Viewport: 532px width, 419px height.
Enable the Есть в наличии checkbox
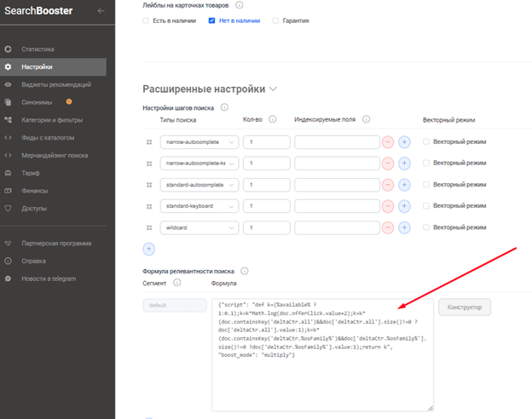point(147,20)
